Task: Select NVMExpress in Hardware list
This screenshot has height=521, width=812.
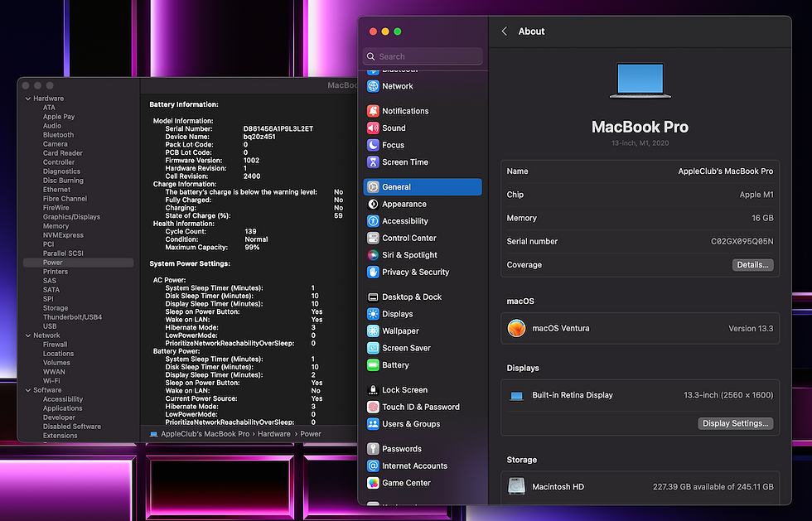Action: click(63, 235)
